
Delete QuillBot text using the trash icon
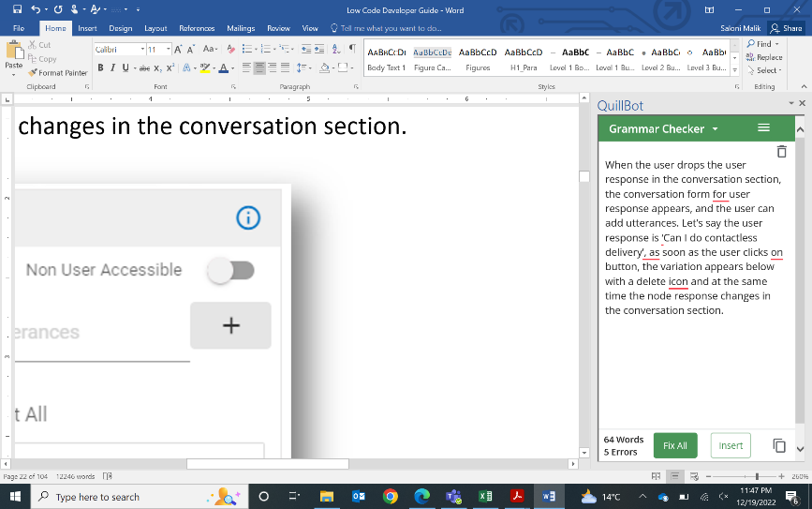[x=781, y=151]
